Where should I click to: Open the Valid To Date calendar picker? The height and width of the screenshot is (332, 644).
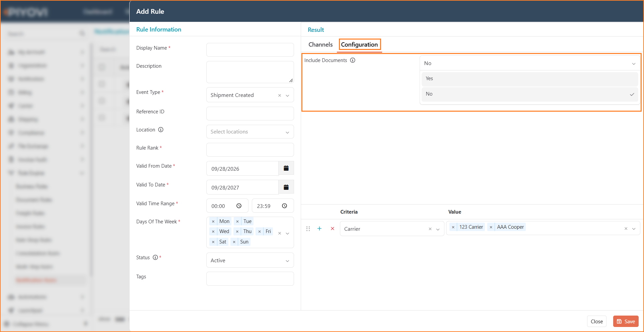[286, 187]
